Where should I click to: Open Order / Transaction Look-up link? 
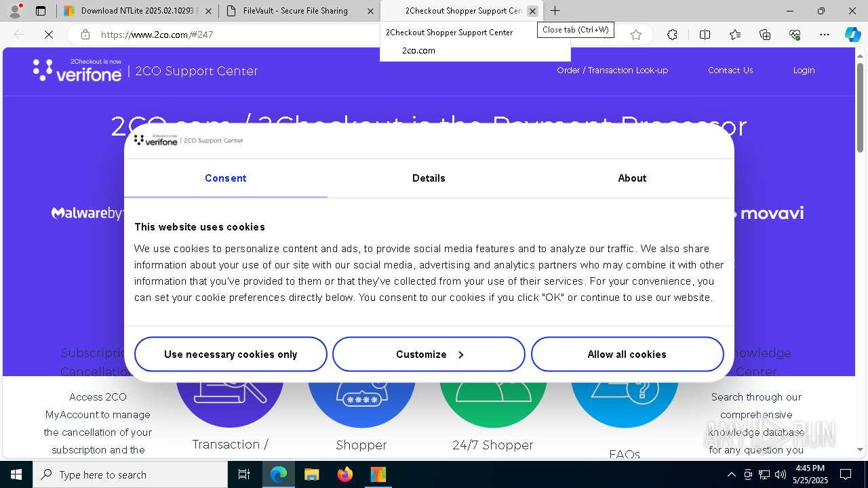pos(612,70)
